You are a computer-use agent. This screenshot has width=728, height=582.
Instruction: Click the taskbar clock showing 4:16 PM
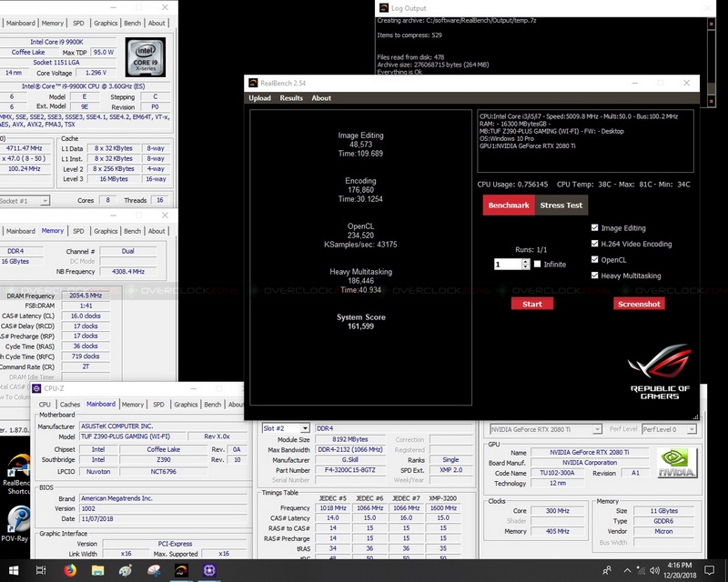click(x=679, y=570)
